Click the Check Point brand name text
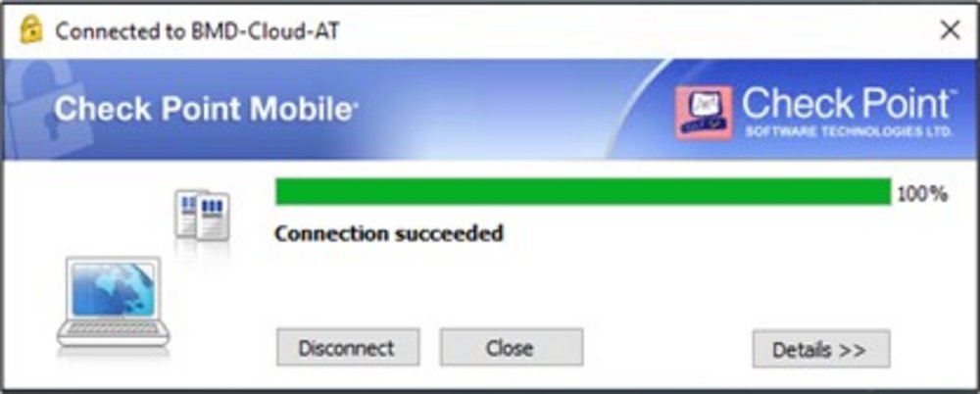 click(848, 104)
